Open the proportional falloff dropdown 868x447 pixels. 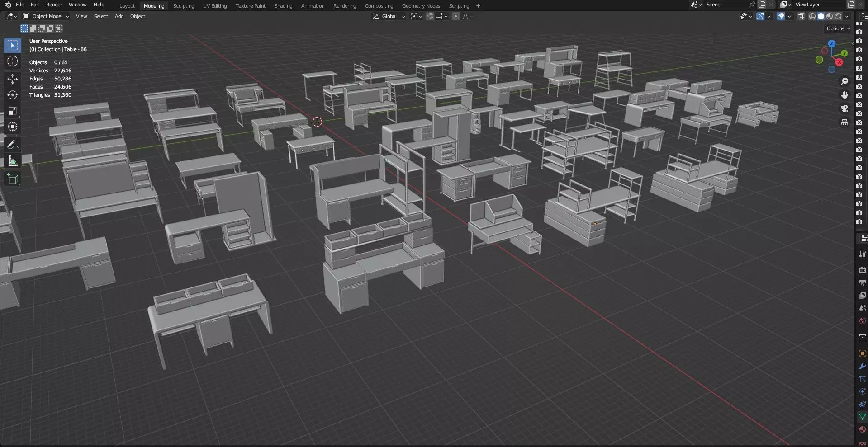tap(468, 16)
